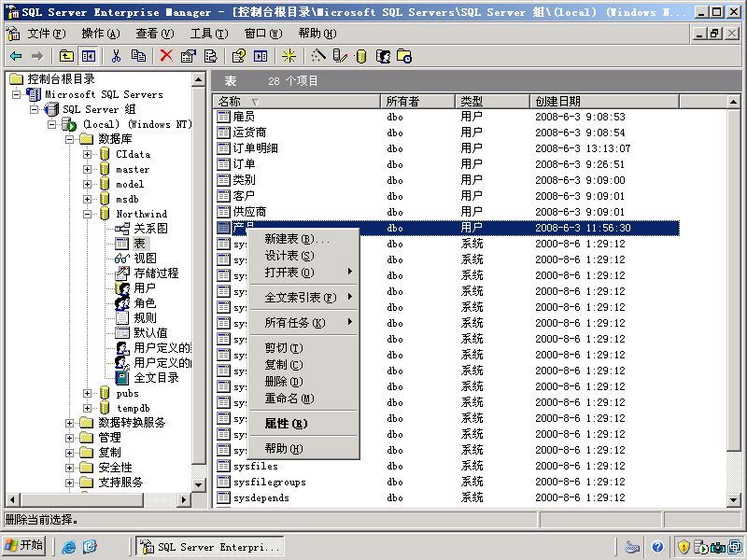Choose 重命名(M) from context menu

(x=304, y=399)
